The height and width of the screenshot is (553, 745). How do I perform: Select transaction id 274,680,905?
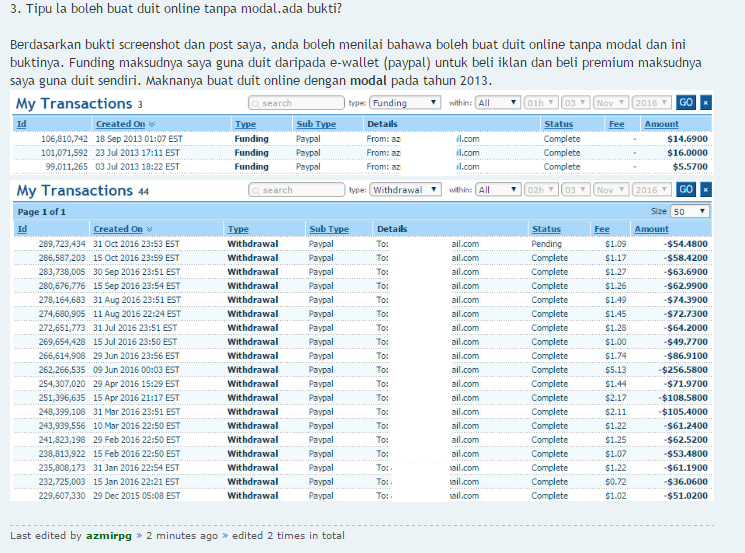pos(62,314)
